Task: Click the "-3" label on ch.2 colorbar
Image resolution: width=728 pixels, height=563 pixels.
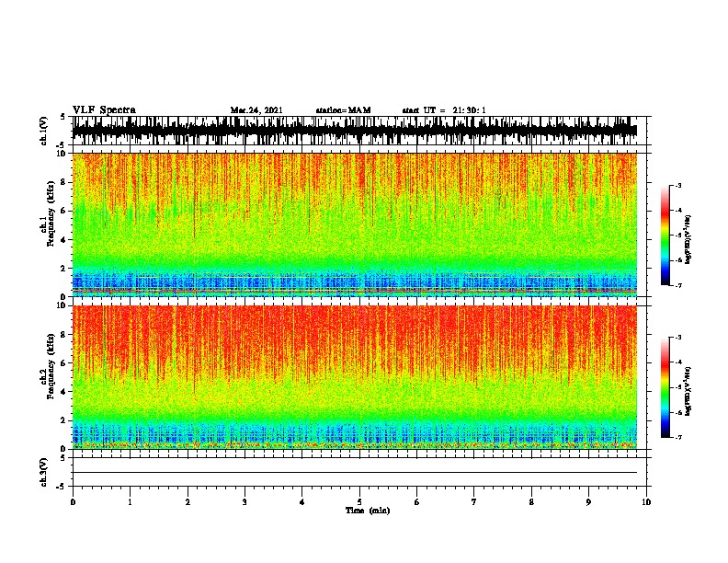Action: 677,338
